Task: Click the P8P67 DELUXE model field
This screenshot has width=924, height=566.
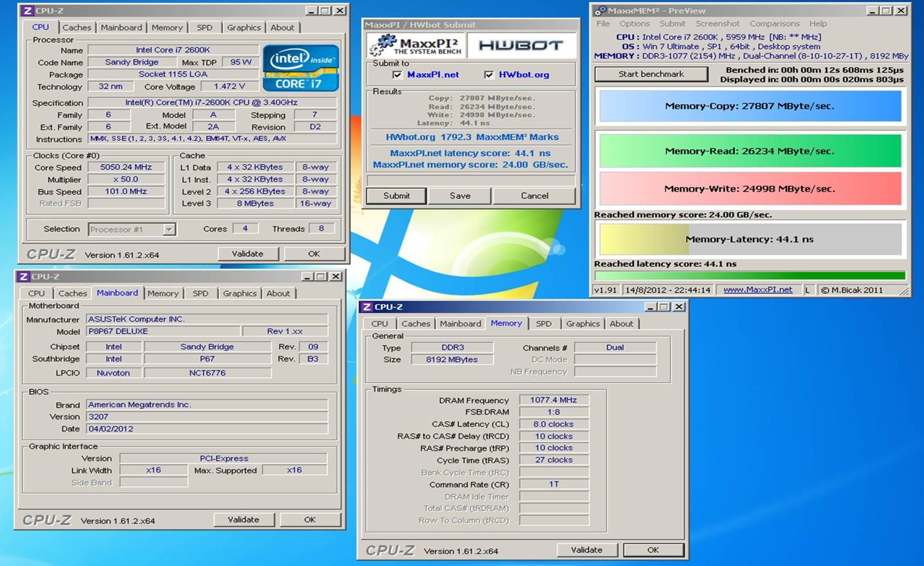Action: pyautogui.click(x=163, y=332)
